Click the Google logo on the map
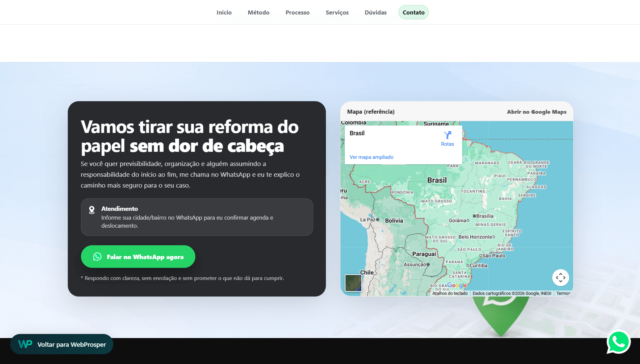The height and width of the screenshot is (364, 640). click(457, 285)
